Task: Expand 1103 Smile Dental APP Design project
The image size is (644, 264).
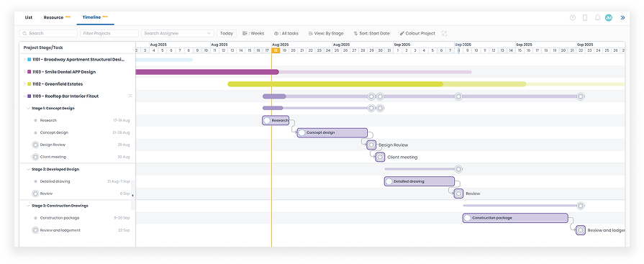Action: pyautogui.click(x=24, y=72)
